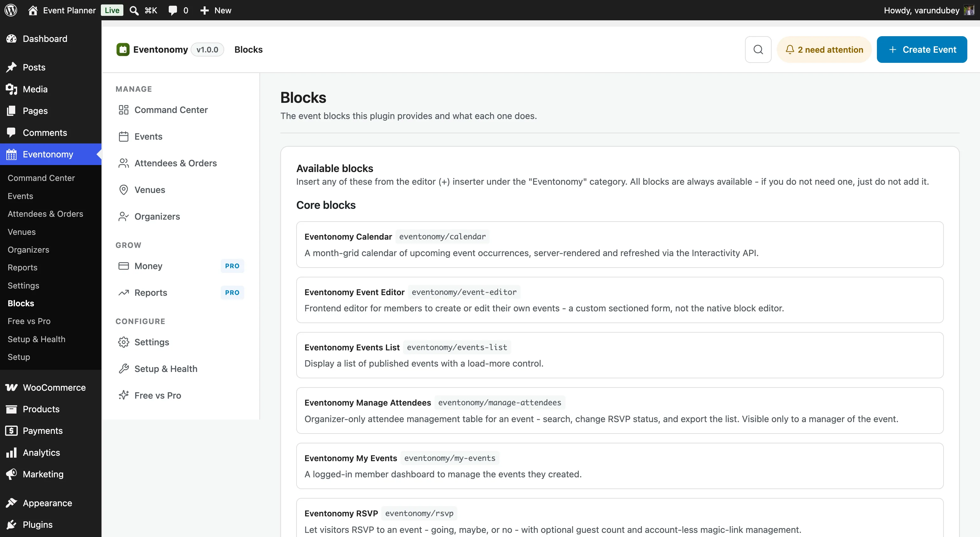Select Organizers in WordPress Eventonomy submenu
980x537 pixels.
(x=29, y=250)
